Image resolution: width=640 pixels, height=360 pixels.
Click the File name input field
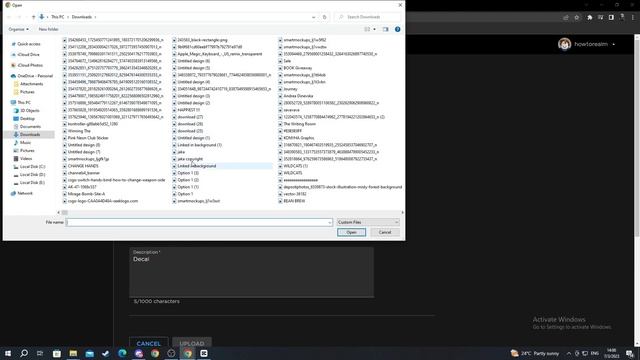click(198, 222)
